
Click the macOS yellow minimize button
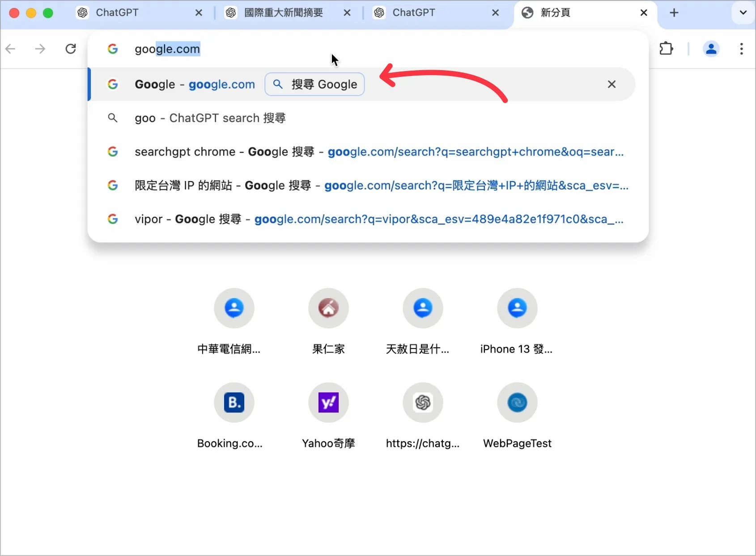tap(31, 13)
